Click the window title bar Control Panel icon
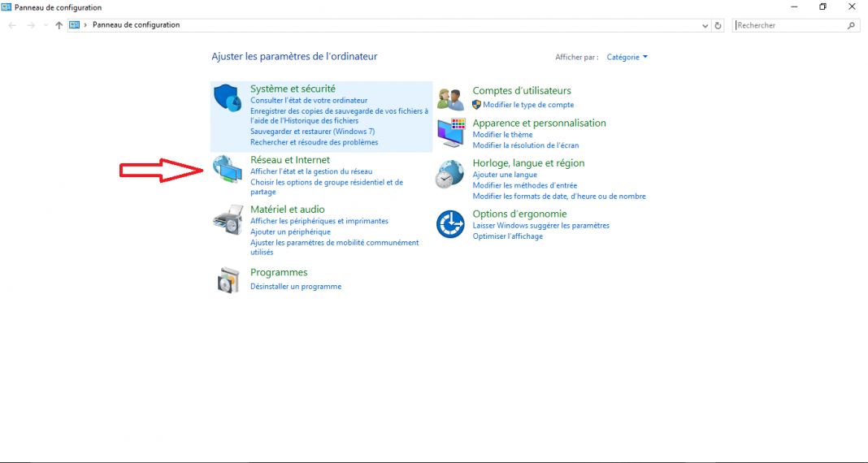868x463 pixels. tap(7, 7)
